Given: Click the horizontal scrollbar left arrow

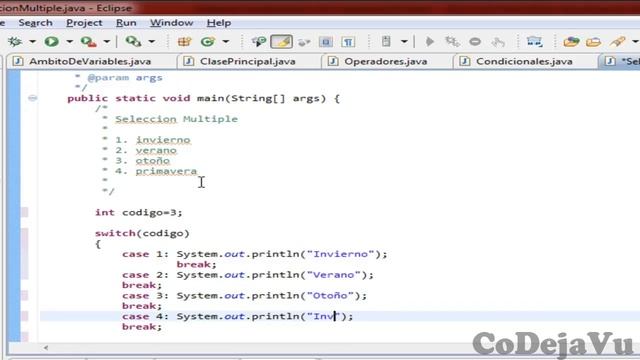Looking at the screenshot, I should [x=46, y=348].
